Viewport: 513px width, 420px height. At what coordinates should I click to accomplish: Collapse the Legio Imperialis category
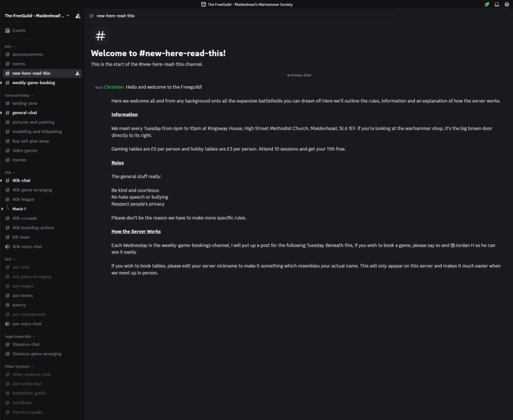[x=20, y=336]
